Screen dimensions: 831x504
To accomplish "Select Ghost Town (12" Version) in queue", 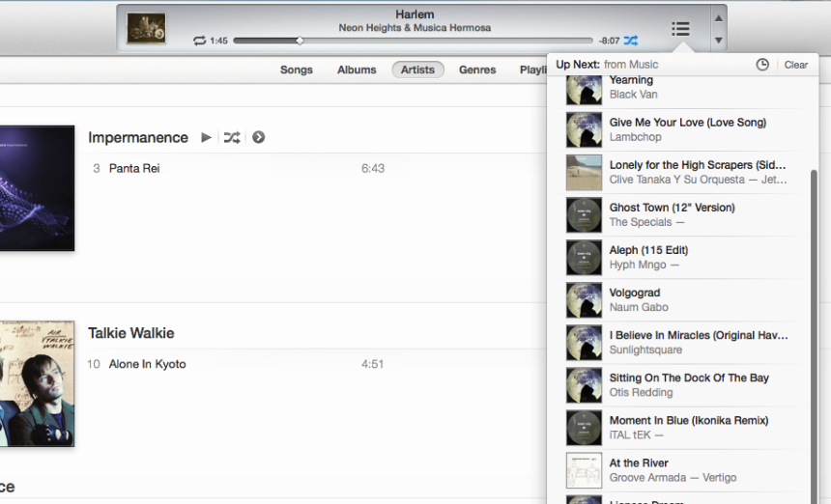I will 684,215.
